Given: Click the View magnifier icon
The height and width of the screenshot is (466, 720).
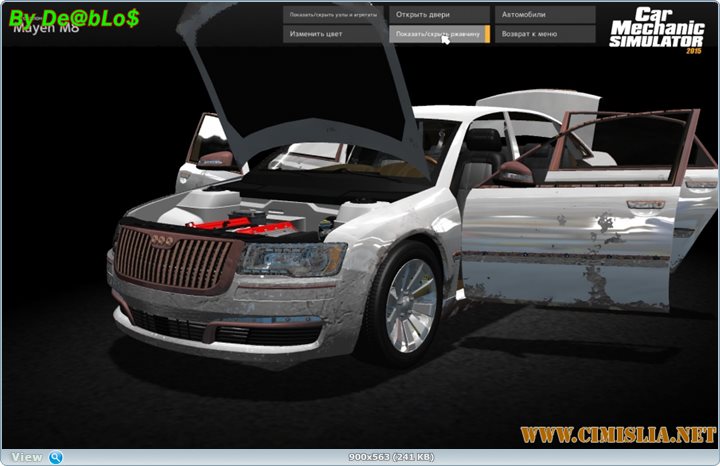Looking at the screenshot, I should 56,457.
